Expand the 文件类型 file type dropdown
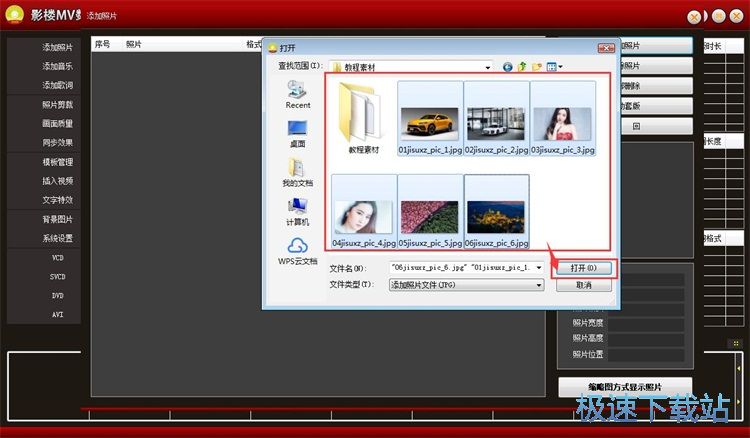Screen dimensions: 750x438 tap(539, 285)
